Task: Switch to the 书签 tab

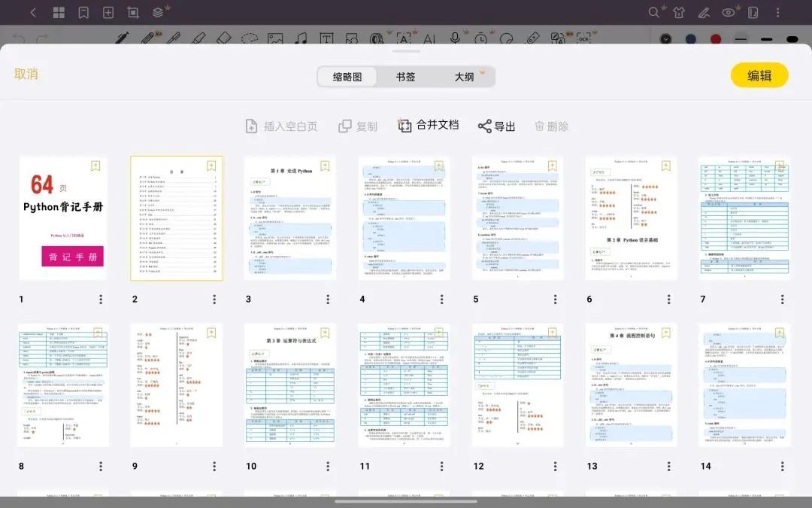Action: pos(405,77)
